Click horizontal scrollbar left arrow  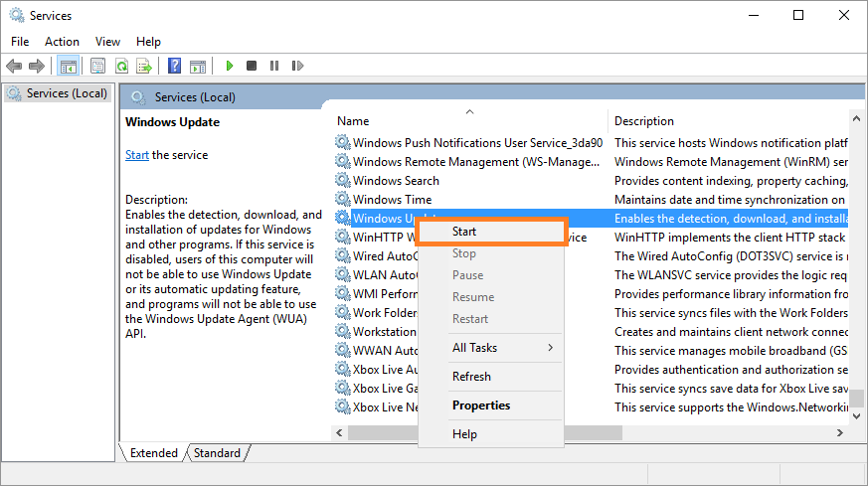(x=339, y=433)
